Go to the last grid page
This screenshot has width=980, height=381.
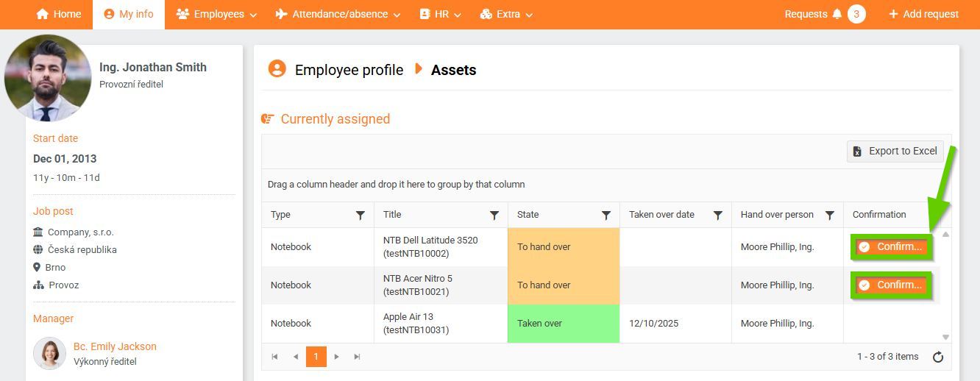[358, 357]
